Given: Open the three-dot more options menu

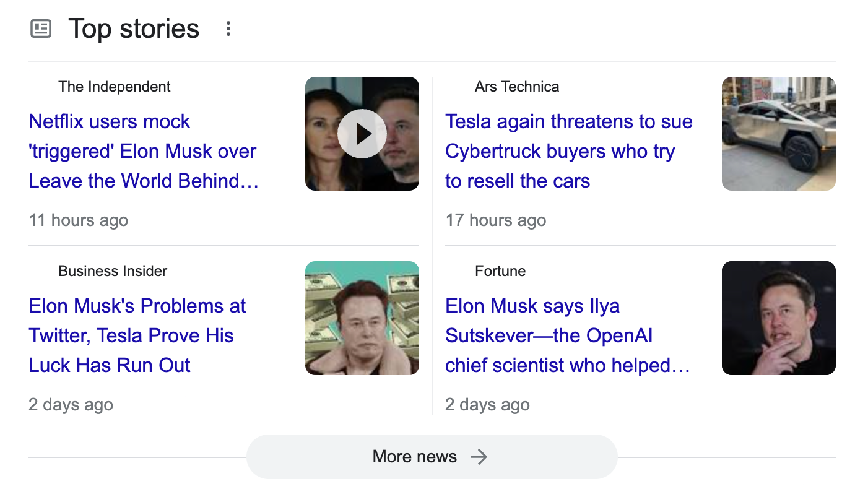Looking at the screenshot, I should point(228,28).
